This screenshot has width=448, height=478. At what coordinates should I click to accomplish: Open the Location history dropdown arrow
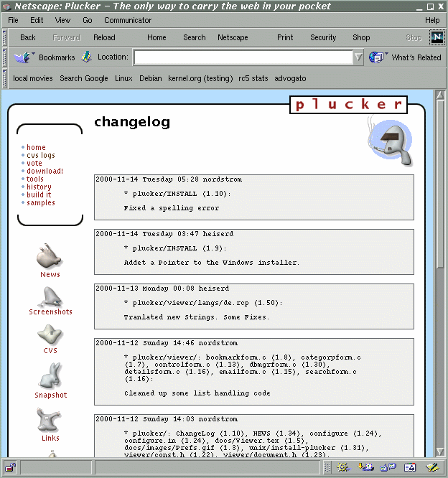(358, 57)
